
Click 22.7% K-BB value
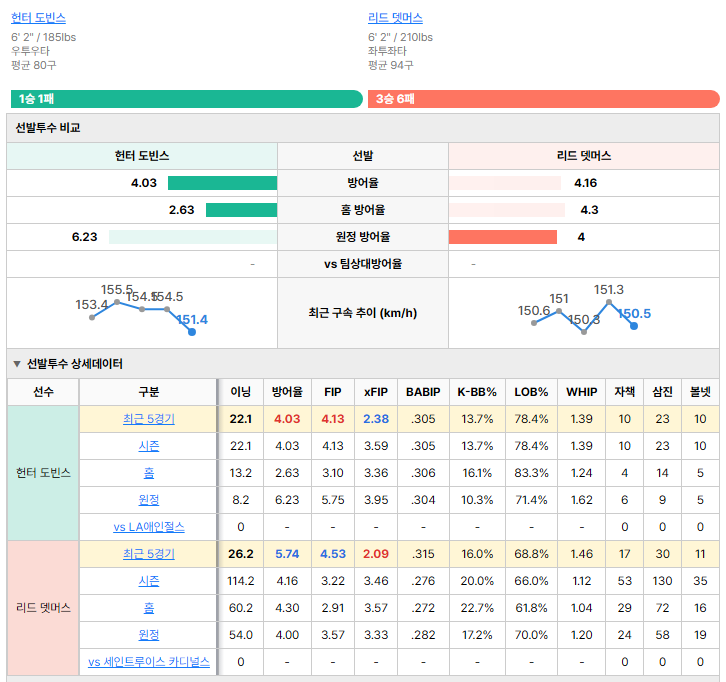(x=477, y=608)
